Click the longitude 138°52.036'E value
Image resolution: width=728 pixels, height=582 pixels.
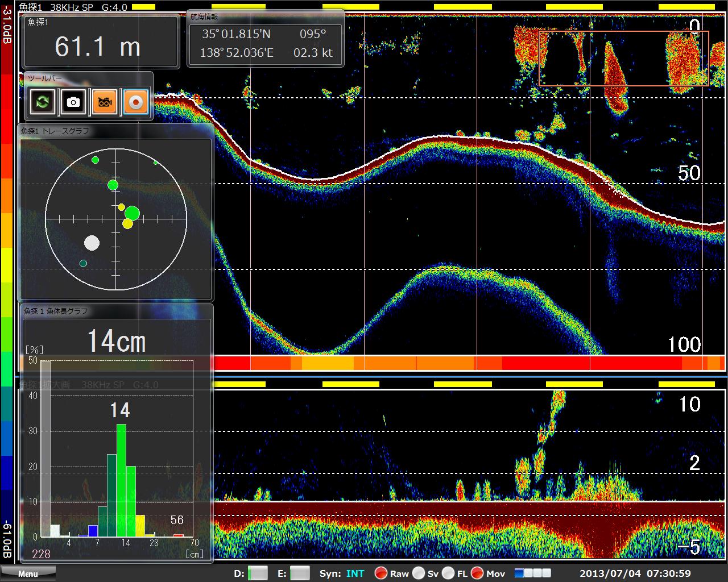237,53
